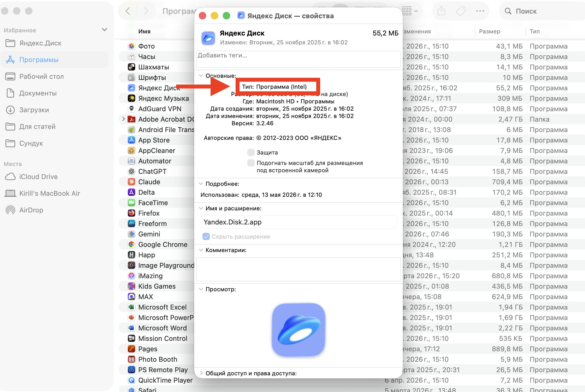Open iCloud Drive in the sidebar
Image resolution: width=585 pixels, height=392 pixels.
coord(54,177)
